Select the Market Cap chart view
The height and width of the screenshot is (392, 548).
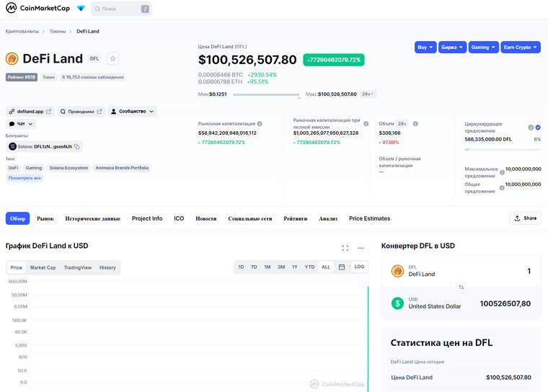[43, 267]
